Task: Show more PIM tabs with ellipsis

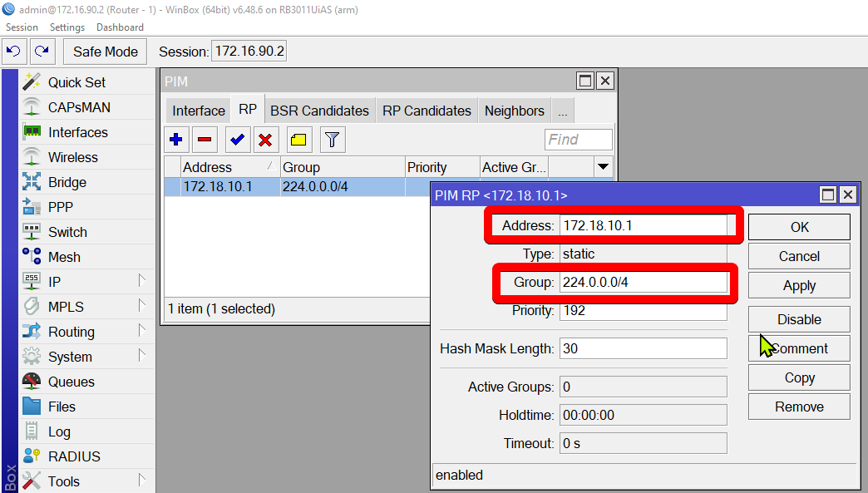Action: (563, 111)
